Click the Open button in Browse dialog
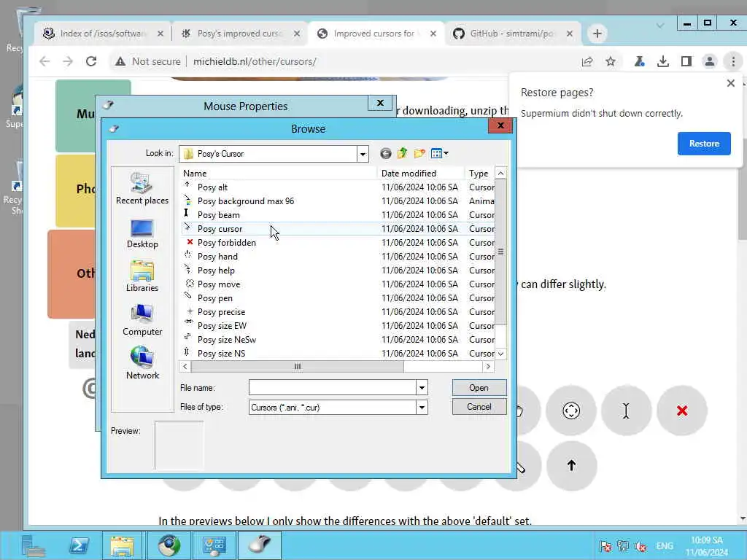Image resolution: width=747 pixels, height=560 pixels. (479, 388)
